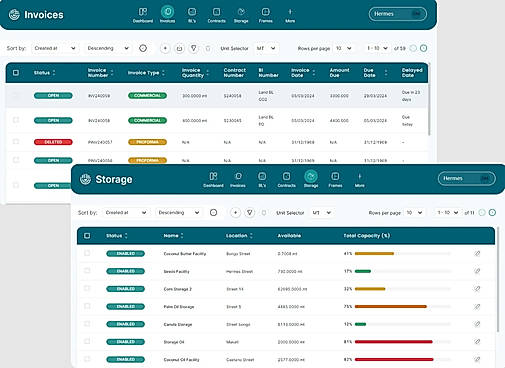Click the export icon in Invoices toolbar

179,48
